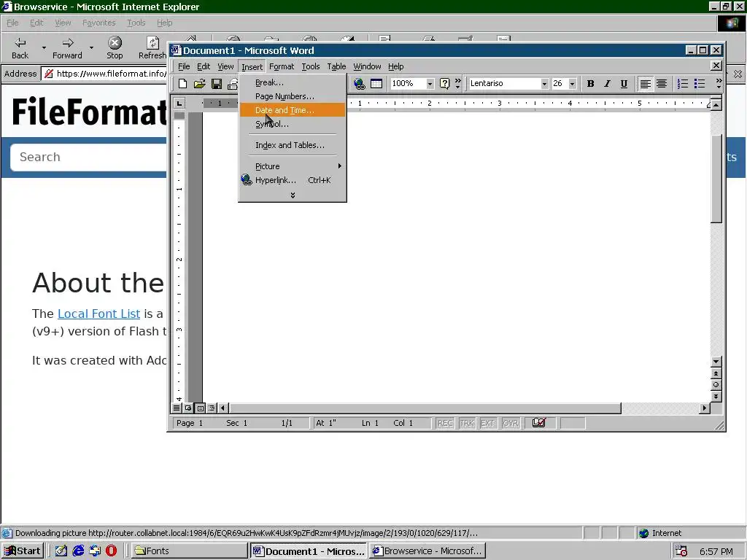Set Center paragraph alignment
Viewport: 747px width, 560px height.
click(x=662, y=84)
